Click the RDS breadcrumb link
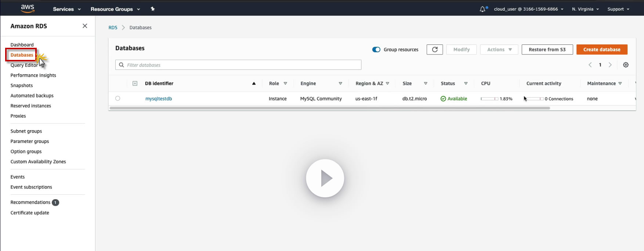 coord(113,28)
